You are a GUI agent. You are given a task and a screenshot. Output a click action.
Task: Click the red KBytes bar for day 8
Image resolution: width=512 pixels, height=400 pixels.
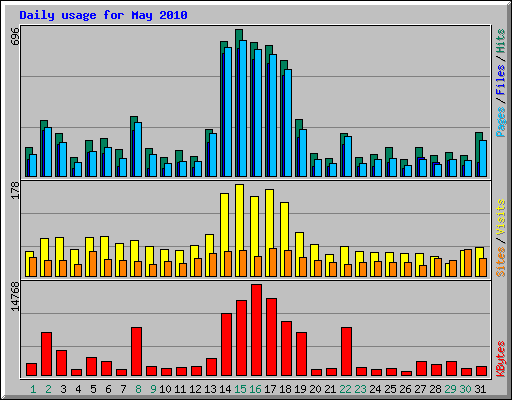[136, 352]
